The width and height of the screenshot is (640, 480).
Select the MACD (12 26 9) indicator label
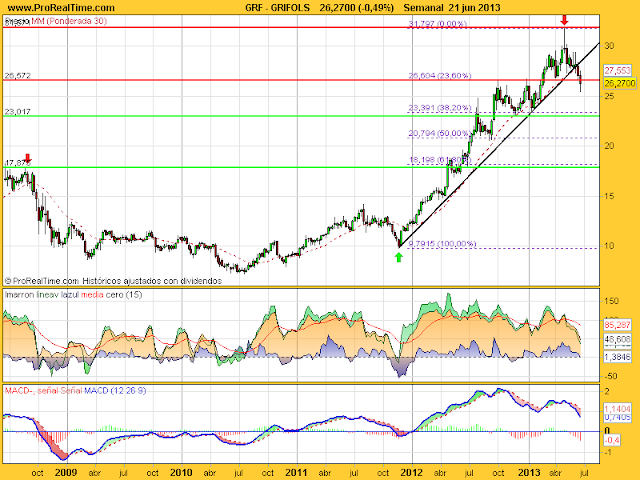coord(115,391)
